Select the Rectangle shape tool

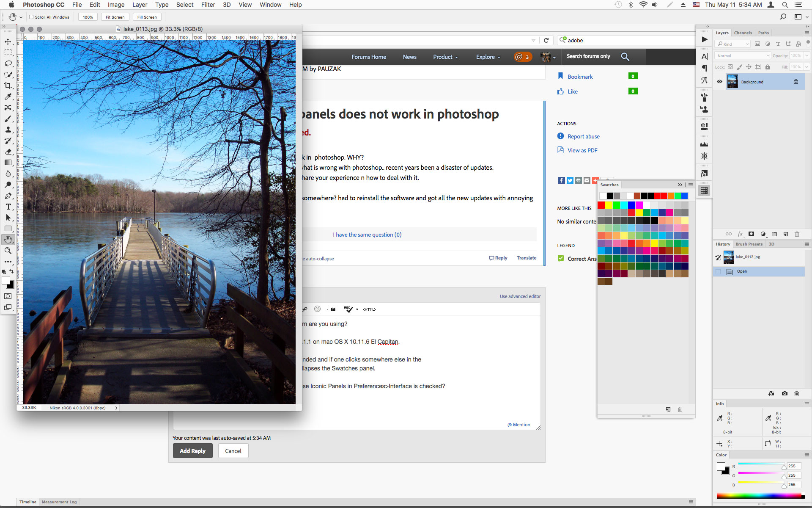[x=8, y=229]
